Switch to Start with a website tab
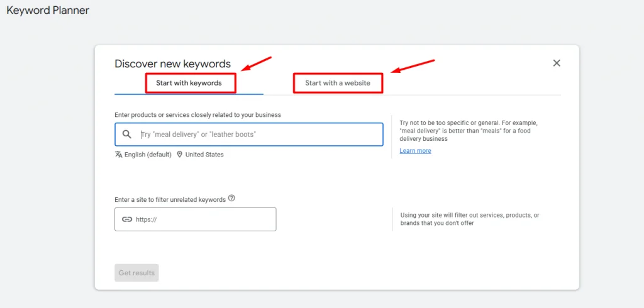The image size is (644, 308). point(338,83)
